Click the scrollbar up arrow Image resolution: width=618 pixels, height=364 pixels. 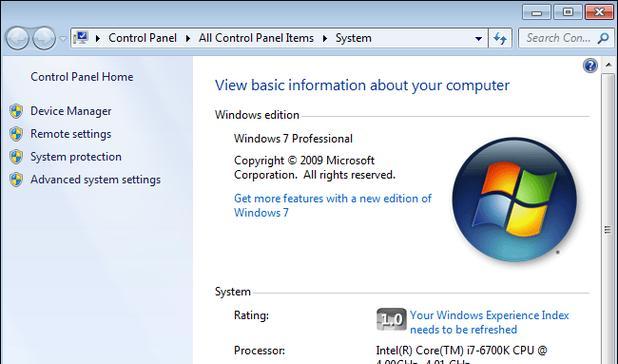pyautogui.click(x=609, y=65)
